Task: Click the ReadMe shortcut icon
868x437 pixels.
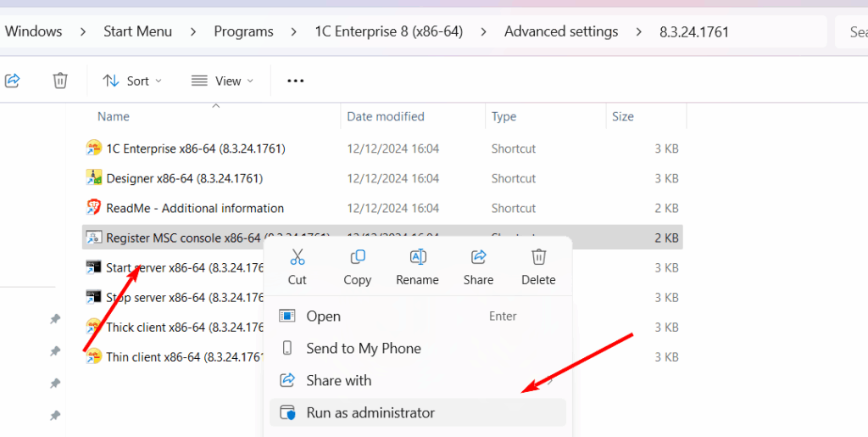Action: (93, 208)
